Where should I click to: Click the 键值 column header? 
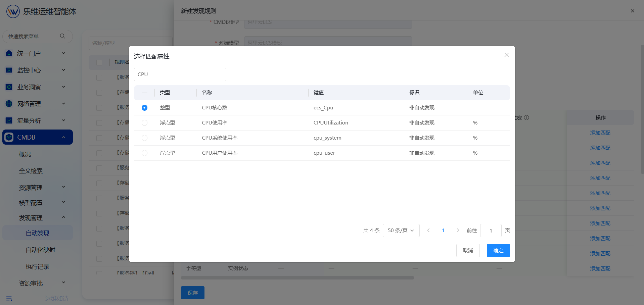click(x=319, y=93)
